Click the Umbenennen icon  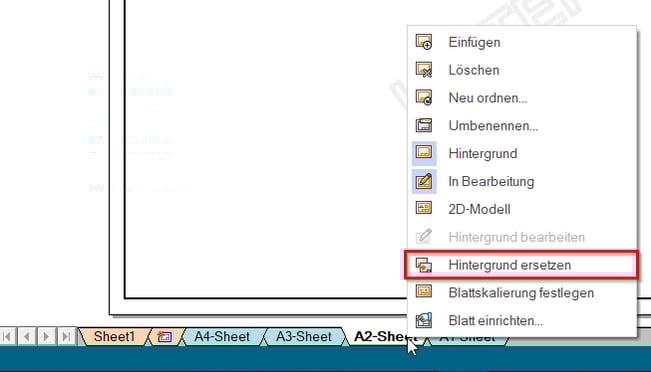coord(424,125)
